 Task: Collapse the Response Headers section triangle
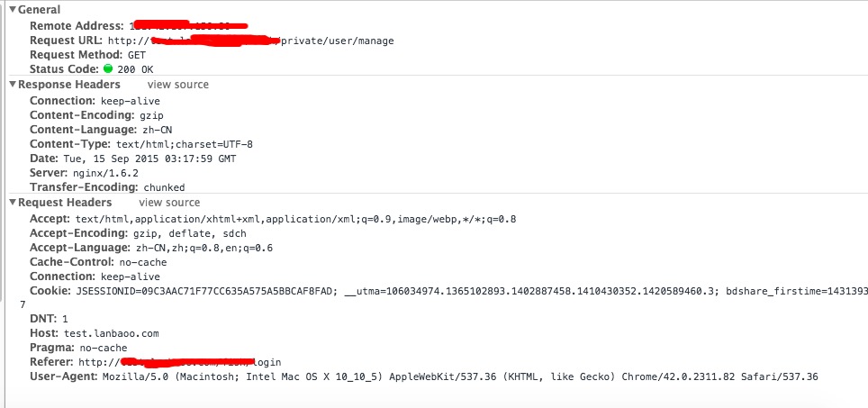click(13, 85)
